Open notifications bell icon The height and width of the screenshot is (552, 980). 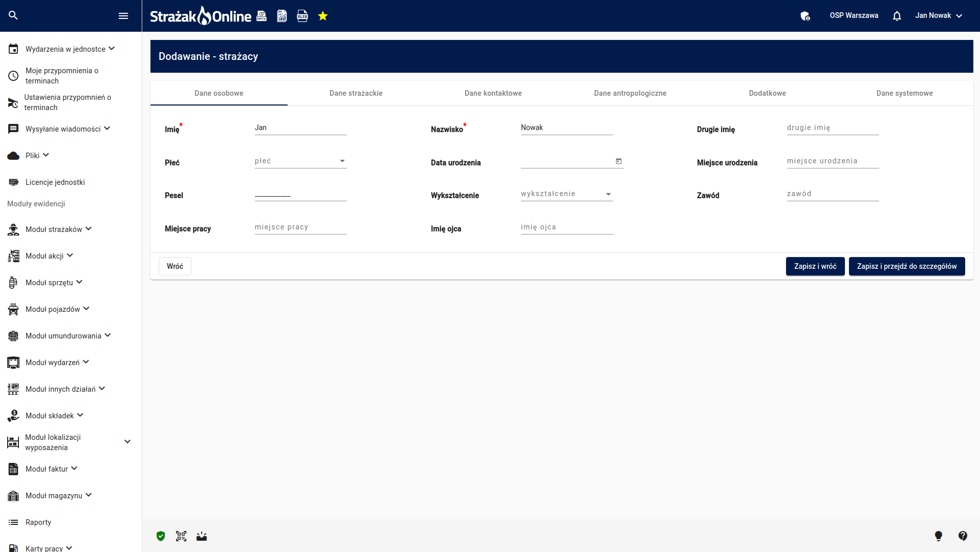pyautogui.click(x=897, y=16)
